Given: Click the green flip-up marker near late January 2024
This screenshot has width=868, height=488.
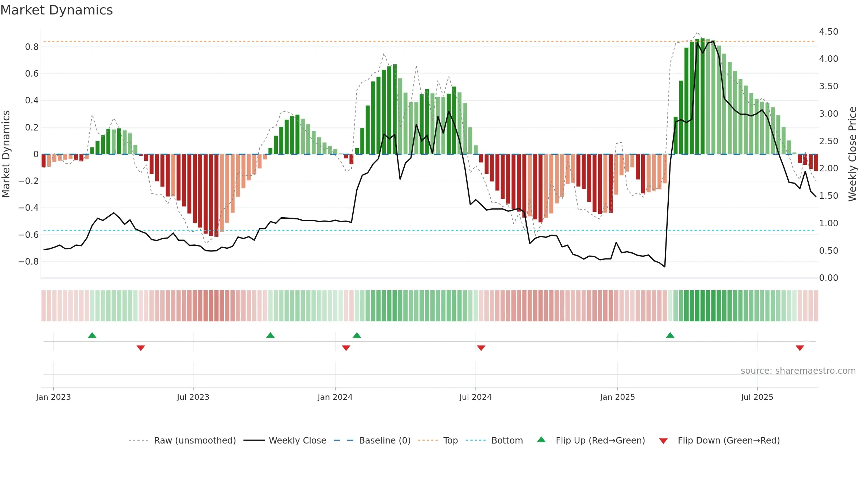Looking at the screenshot, I should click(x=357, y=335).
